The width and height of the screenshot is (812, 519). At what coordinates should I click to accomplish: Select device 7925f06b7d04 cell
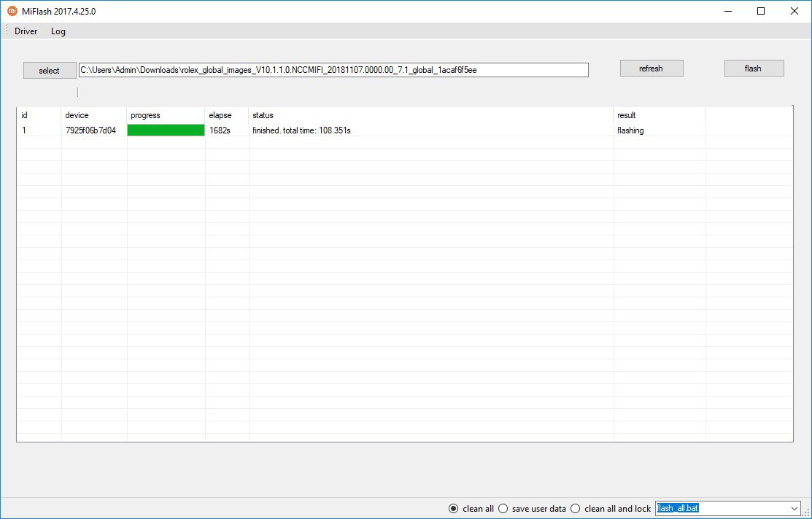pos(91,130)
